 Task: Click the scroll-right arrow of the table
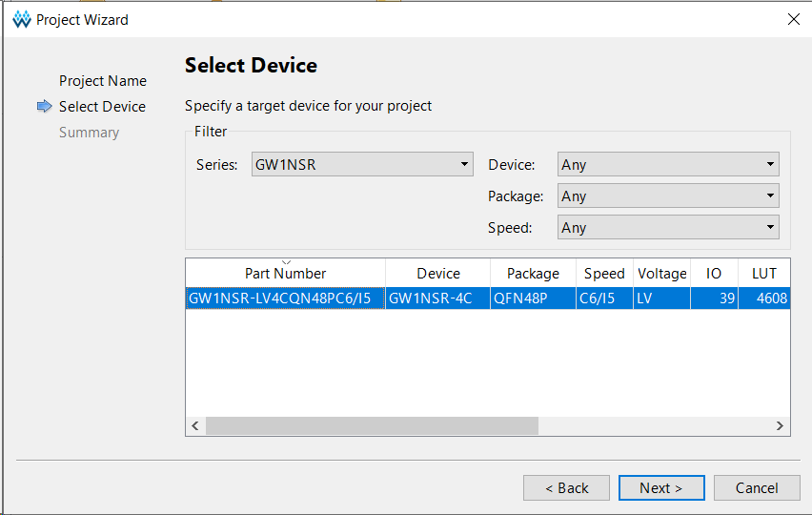point(780,426)
